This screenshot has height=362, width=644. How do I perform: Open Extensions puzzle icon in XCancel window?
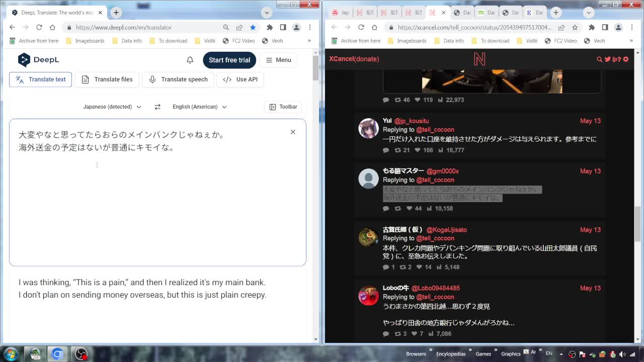pos(592,27)
